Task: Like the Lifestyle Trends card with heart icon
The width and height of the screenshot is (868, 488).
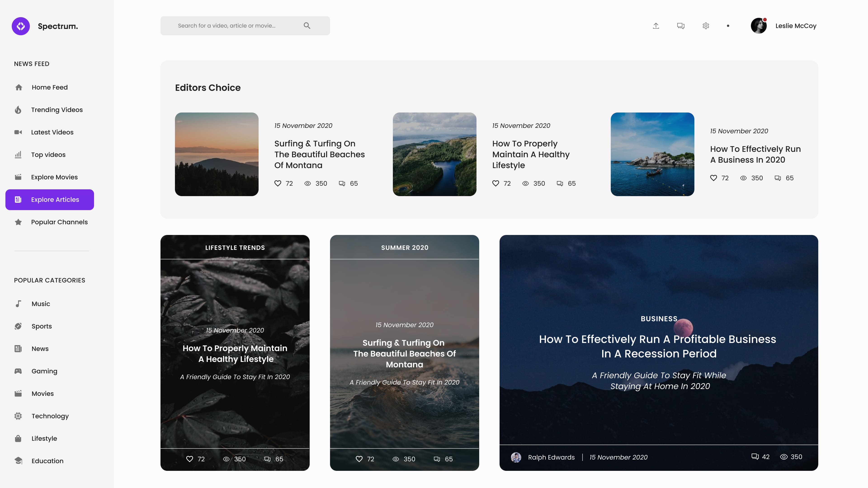Action: tap(190, 459)
